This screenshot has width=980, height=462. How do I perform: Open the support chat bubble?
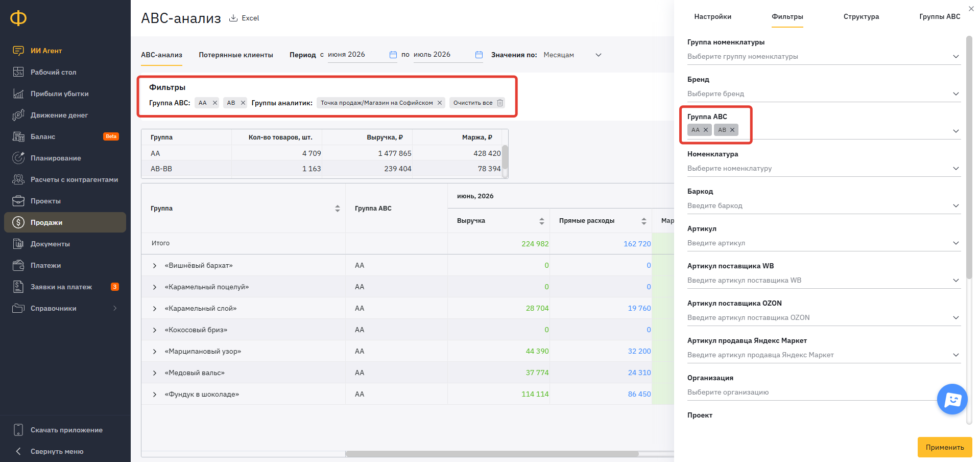tap(952, 399)
